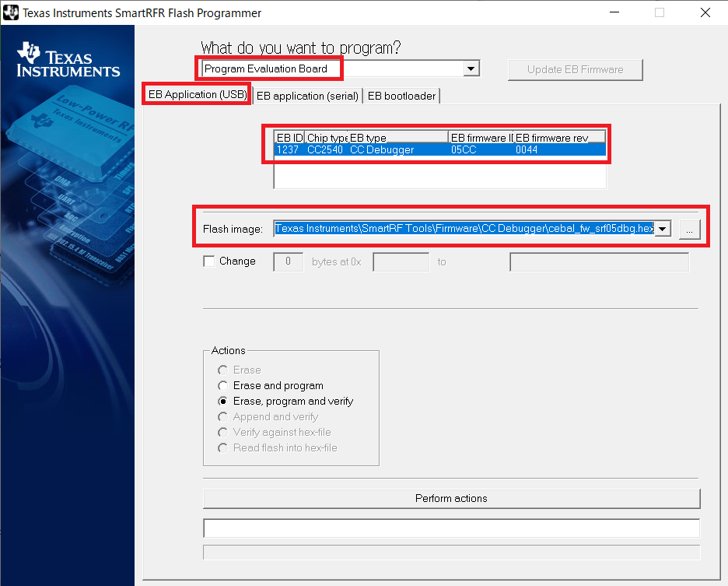Select Append and verify option
The image size is (728, 586).
click(223, 417)
